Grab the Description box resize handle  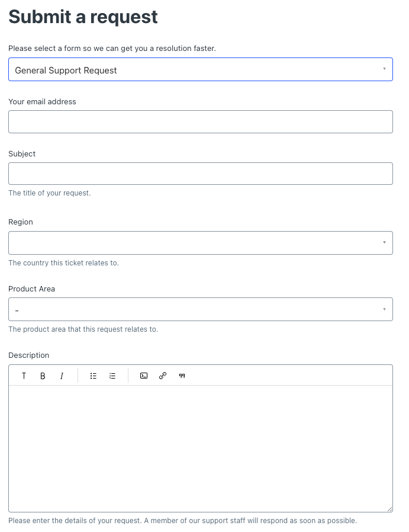pyautogui.click(x=389, y=509)
